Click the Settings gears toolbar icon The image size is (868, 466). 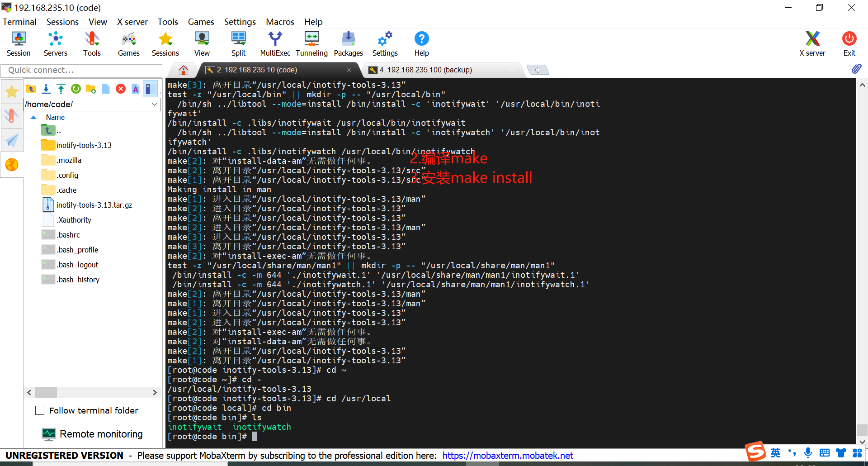tap(385, 44)
